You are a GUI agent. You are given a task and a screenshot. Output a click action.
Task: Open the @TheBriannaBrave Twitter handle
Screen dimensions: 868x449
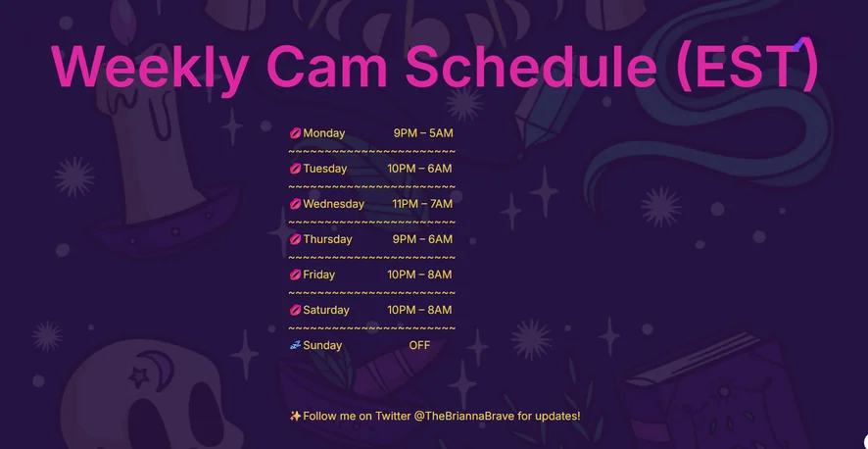click(464, 416)
